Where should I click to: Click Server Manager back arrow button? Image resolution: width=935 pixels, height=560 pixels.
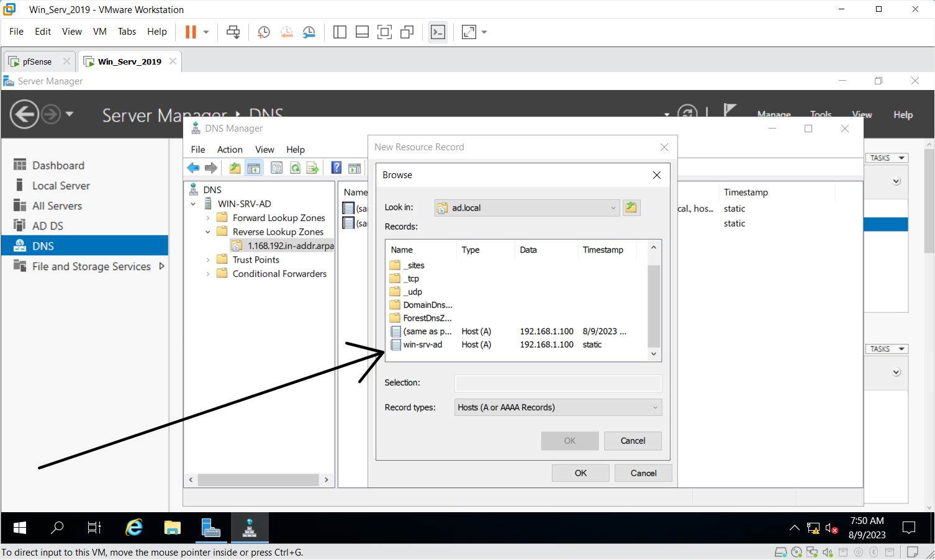click(24, 114)
